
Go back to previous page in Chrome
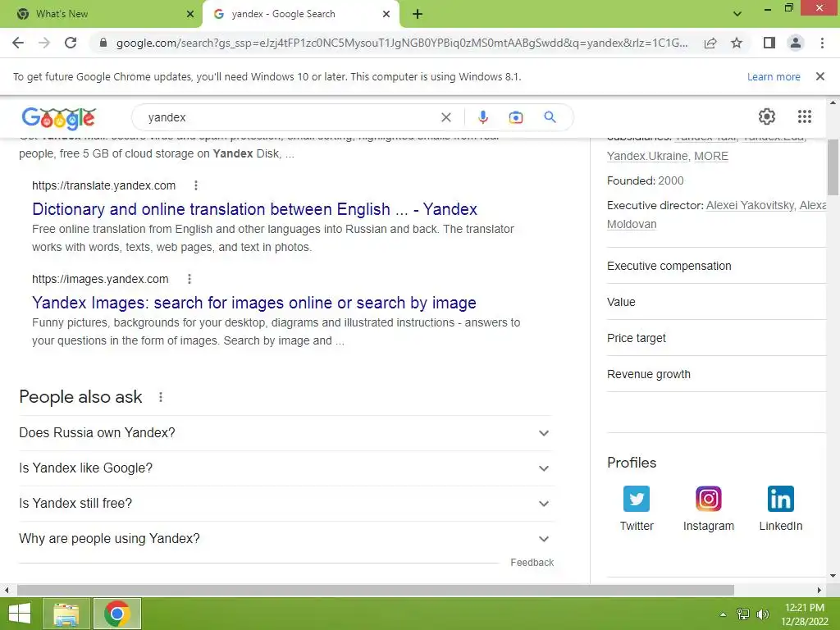[18, 43]
